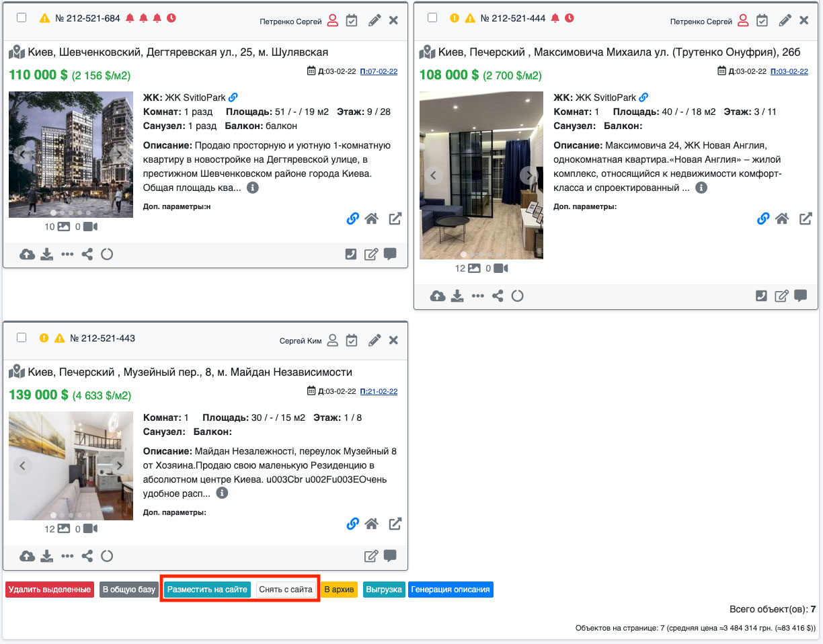The height and width of the screenshot is (644, 823).
Task: Expand the description info on the Музейный пер. listing
Action: [222, 493]
